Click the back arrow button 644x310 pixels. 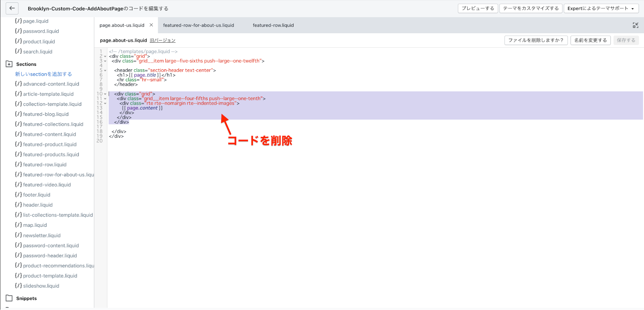[12, 8]
